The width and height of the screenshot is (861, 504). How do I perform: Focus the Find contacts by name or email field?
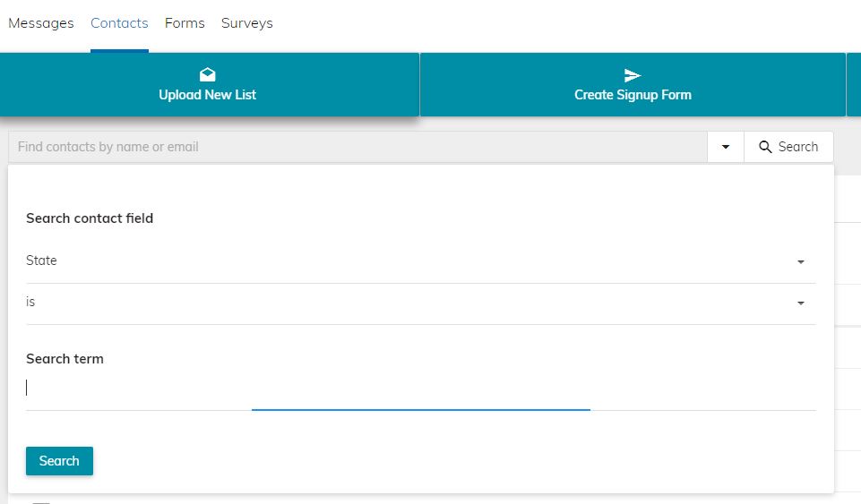[357, 147]
